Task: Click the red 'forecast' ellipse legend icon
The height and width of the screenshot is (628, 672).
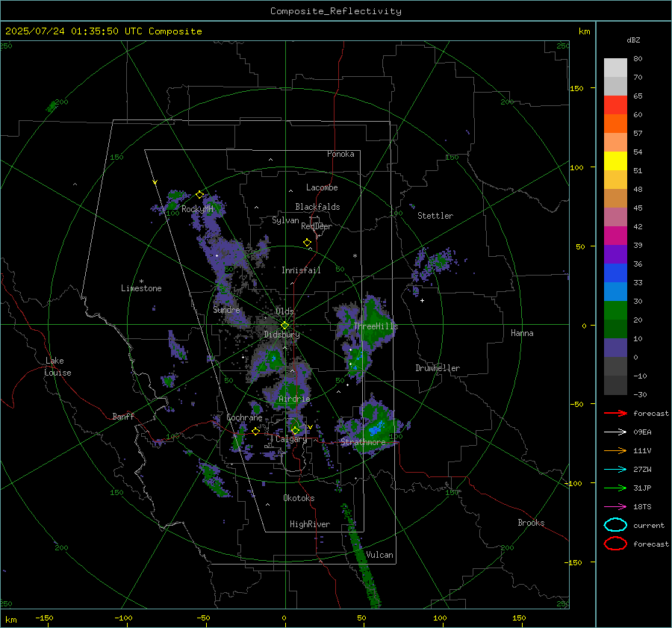Action: (x=615, y=544)
